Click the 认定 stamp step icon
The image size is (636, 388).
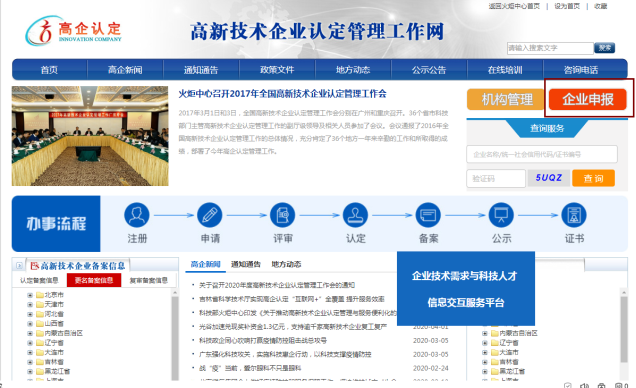click(355, 215)
